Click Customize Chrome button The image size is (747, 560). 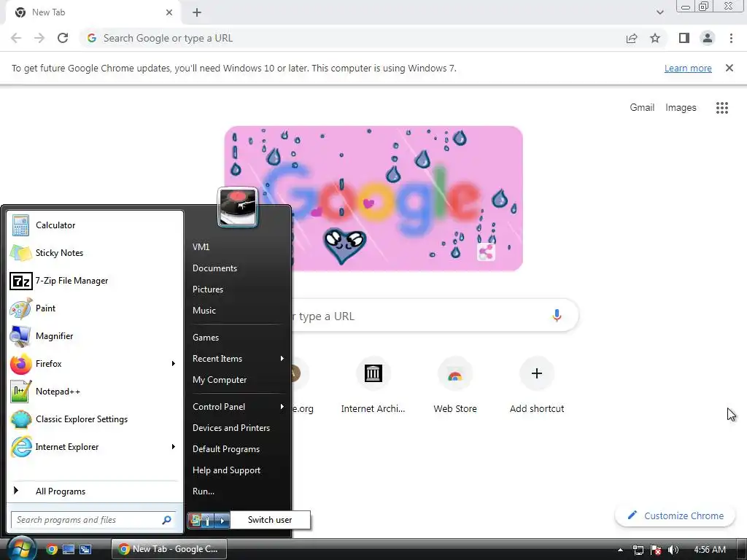point(675,516)
